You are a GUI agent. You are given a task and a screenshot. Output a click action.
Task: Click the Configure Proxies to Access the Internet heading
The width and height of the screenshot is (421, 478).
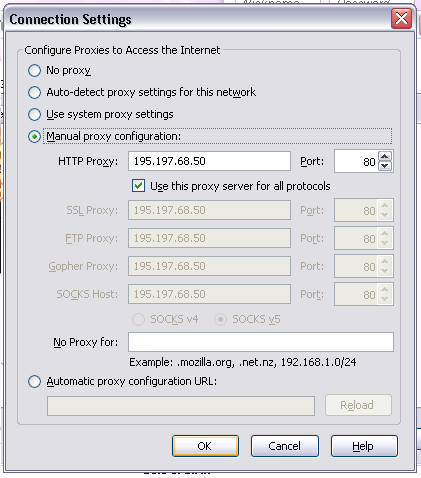coord(122,50)
